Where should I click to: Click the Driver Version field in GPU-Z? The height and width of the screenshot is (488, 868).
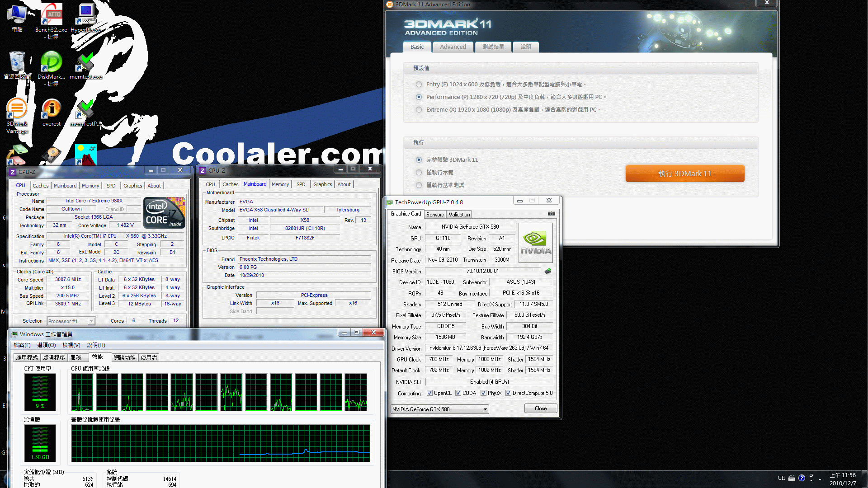489,348
